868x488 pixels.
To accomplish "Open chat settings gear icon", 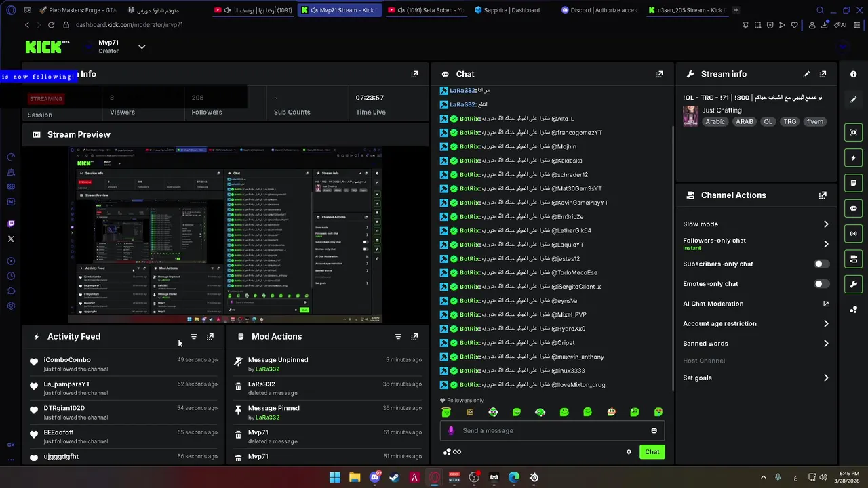I will 629,452.
